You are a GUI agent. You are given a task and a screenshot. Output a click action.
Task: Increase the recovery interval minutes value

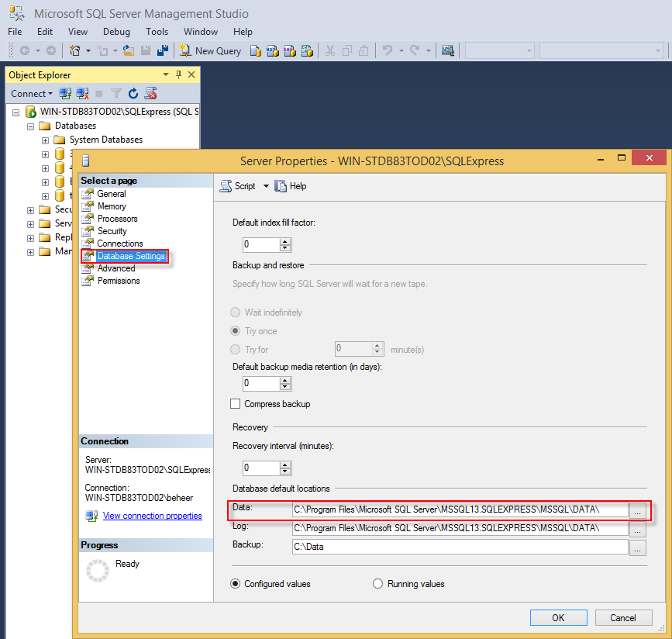tap(285, 465)
